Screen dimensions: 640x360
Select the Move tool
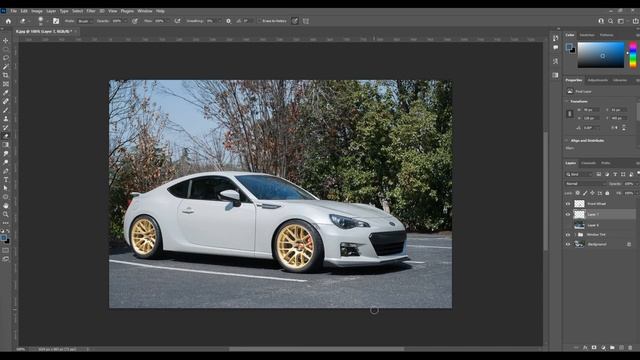[x=6, y=41]
